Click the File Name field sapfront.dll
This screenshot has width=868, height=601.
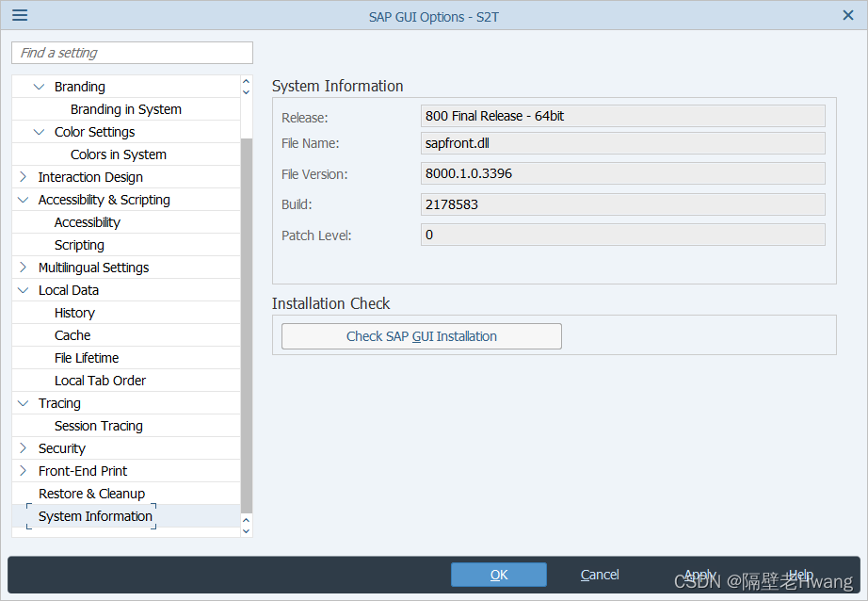pos(623,143)
